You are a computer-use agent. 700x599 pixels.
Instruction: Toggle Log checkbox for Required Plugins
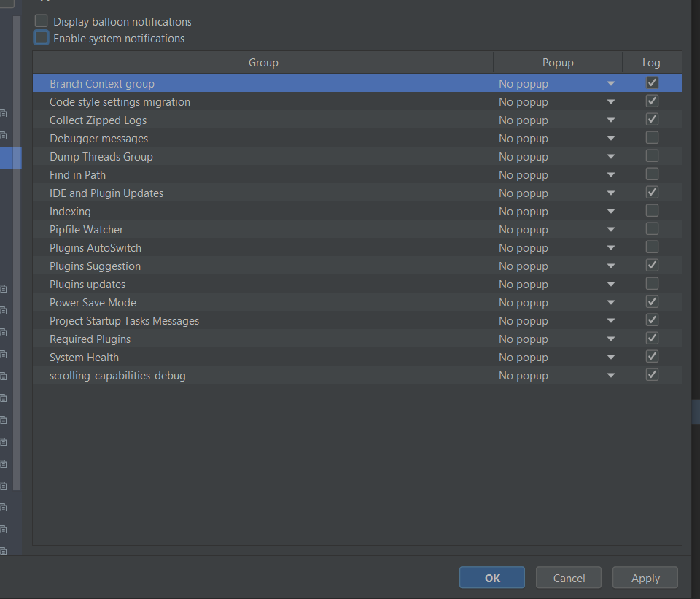click(x=652, y=339)
